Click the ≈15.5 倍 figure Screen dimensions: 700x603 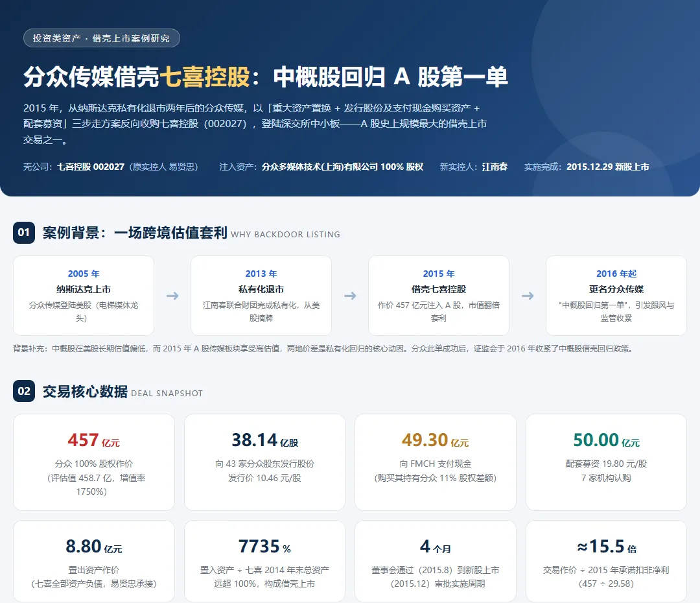pos(606,547)
